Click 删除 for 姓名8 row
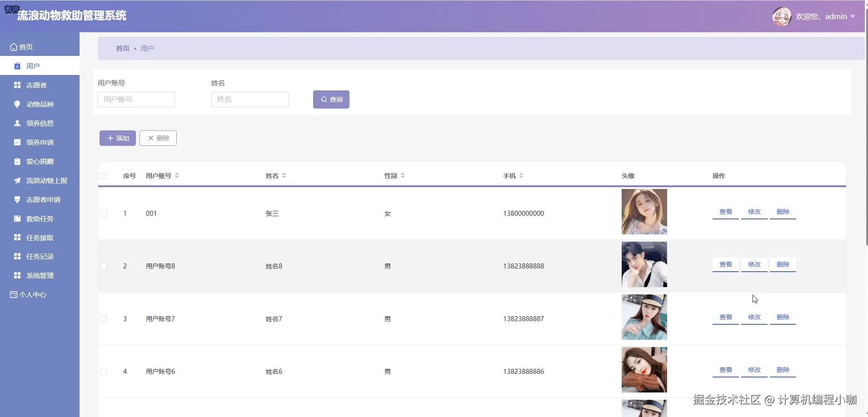Screen dimensions: 868x417 [x=783, y=265]
